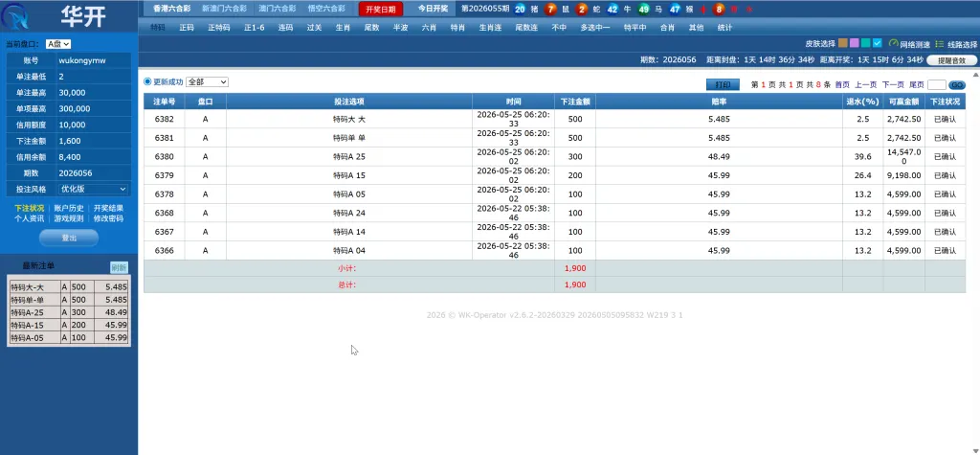Click the red plus sign before ball 8
Image resolution: width=980 pixels, height=455 pixels.
703,10
